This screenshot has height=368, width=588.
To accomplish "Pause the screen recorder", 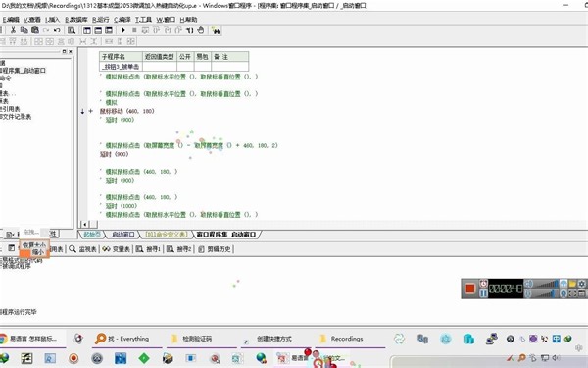I will coord(483,293).
